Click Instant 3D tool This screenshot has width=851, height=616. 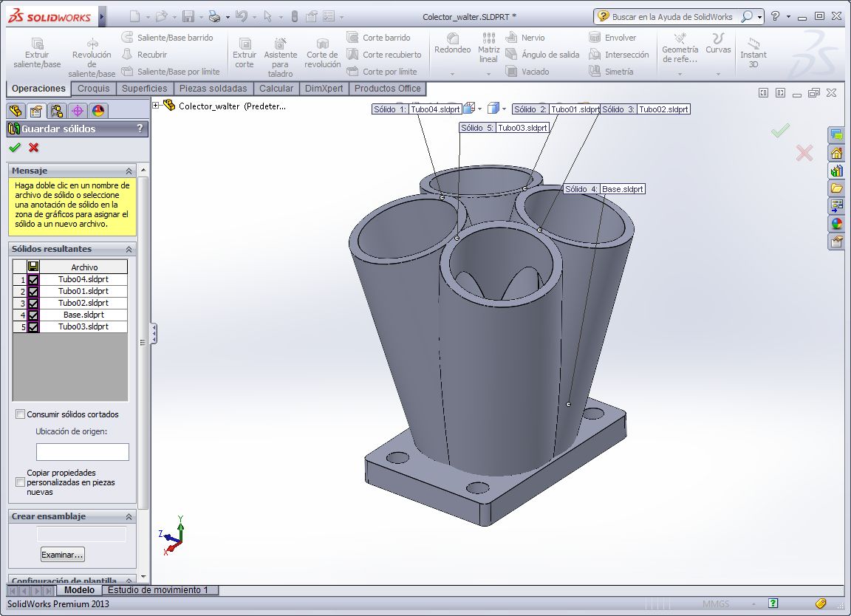753,54
